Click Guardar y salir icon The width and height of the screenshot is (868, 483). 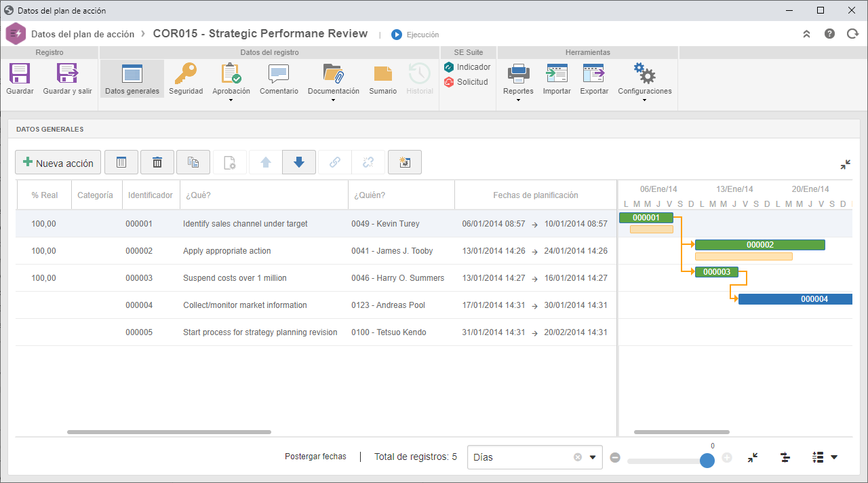67,73
